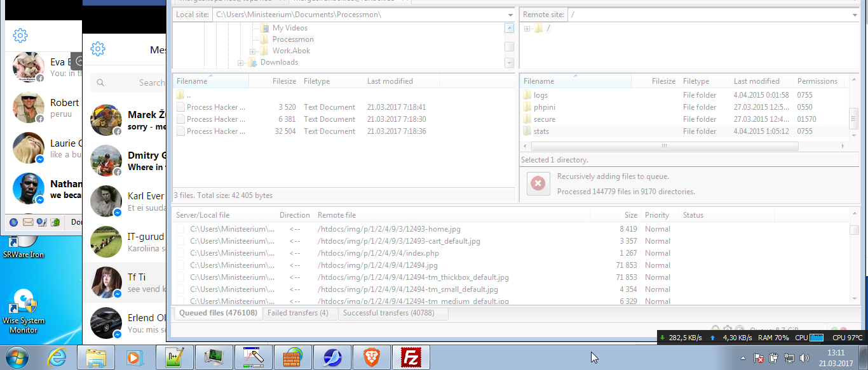Open Start menu orb on taskbar
The height and width of the screenshot is (370, 868).
click(x=18, y=357)
